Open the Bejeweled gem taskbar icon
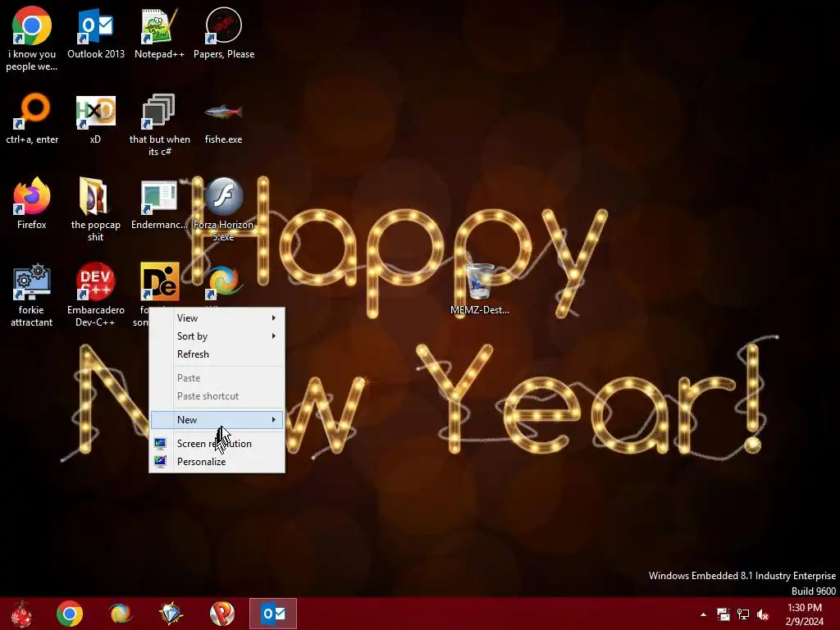This screenshot has height=630, width=840. coord(171,614)
